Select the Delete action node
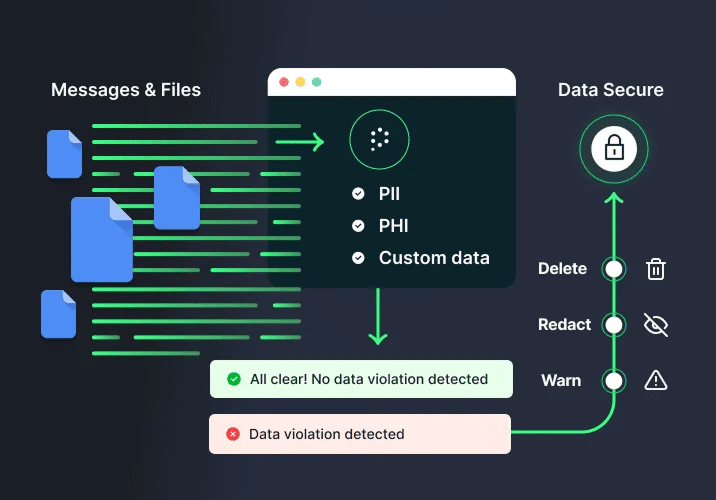This screenshot has height=500, width=716. 614,269
